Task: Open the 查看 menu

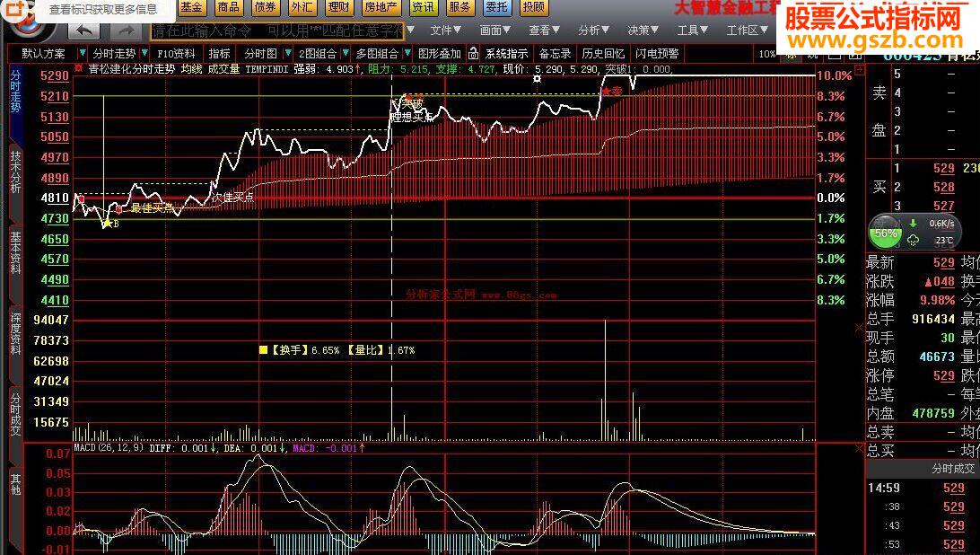Action: pyautogui.click(x=545, y=30)
